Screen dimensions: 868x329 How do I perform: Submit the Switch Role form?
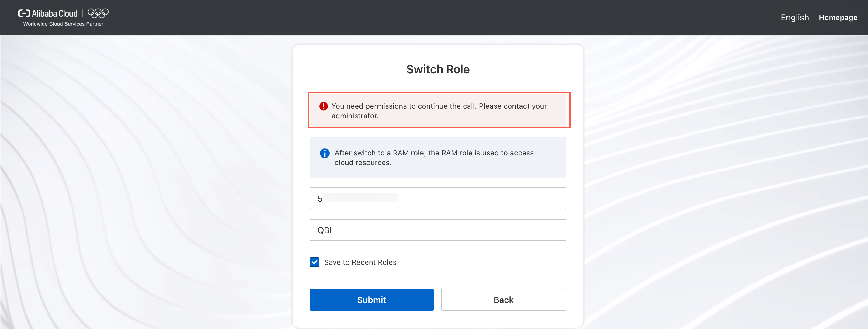click(x=371, y=300)
